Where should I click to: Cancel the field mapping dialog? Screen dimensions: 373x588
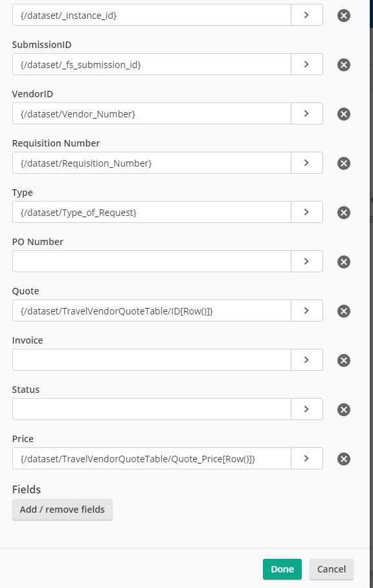(x=331, y=569)
